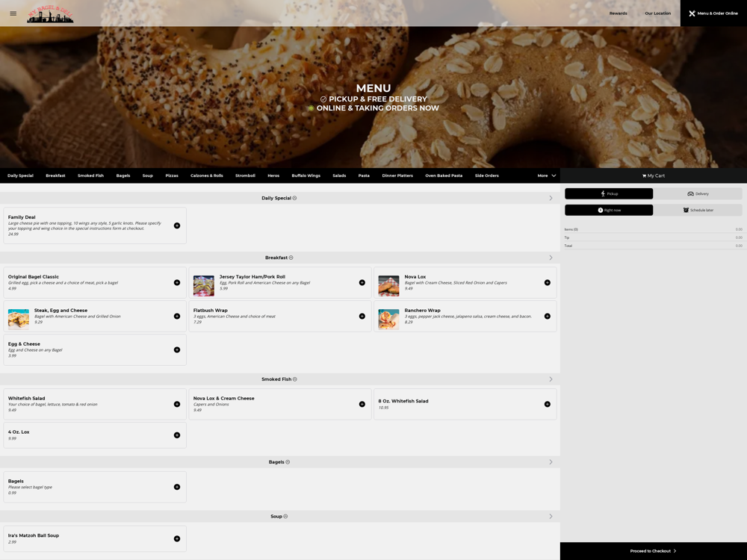The width and height of the screenshot is (747, 560).
Task: Jump to Soup category tab
Action: click(148, 175)
